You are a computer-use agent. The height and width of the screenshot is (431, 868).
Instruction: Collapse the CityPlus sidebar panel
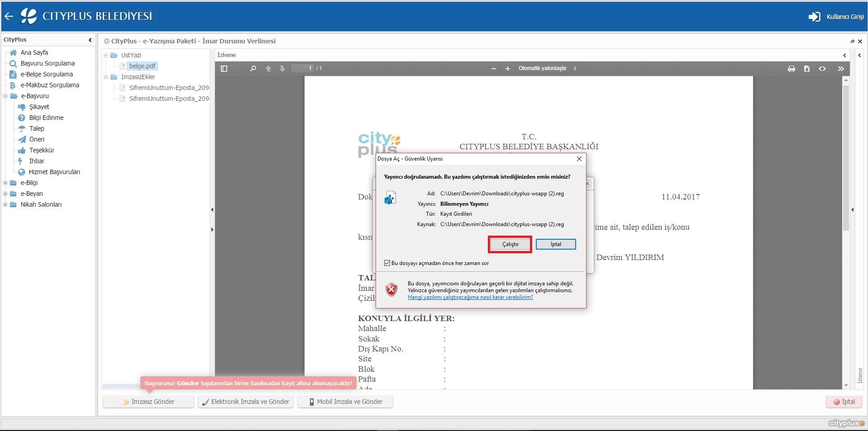pos(90,40)
